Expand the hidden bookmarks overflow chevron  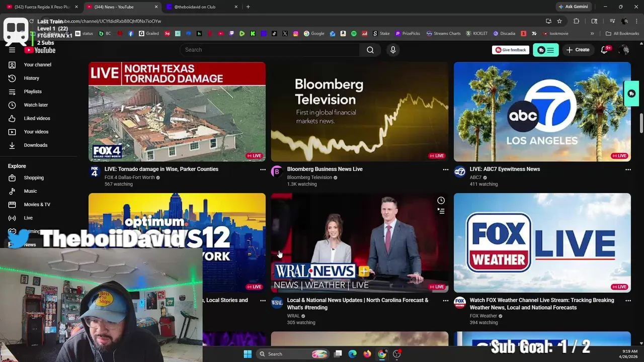pyautogui.click(x=592, y=34)
